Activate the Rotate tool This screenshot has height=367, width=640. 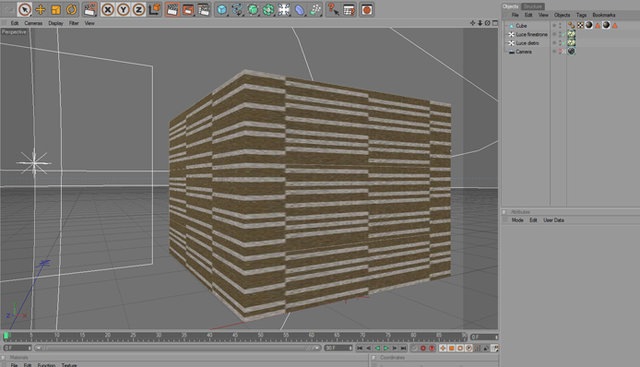click(x=71, y=9)
